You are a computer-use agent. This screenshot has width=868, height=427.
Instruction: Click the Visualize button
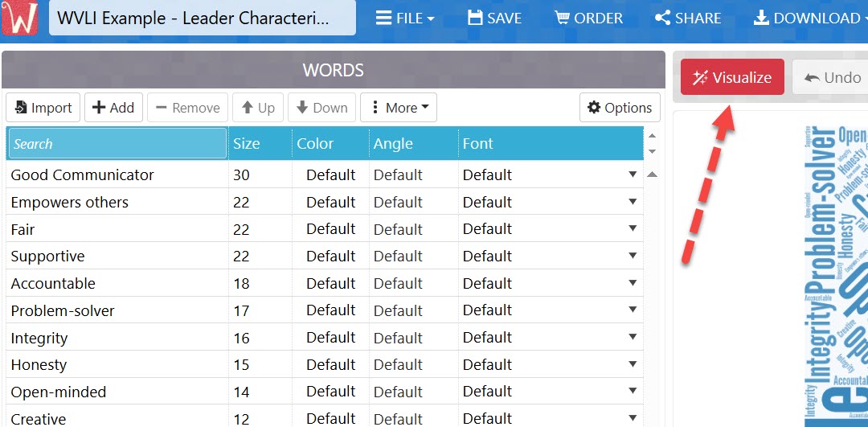[732, 77]
